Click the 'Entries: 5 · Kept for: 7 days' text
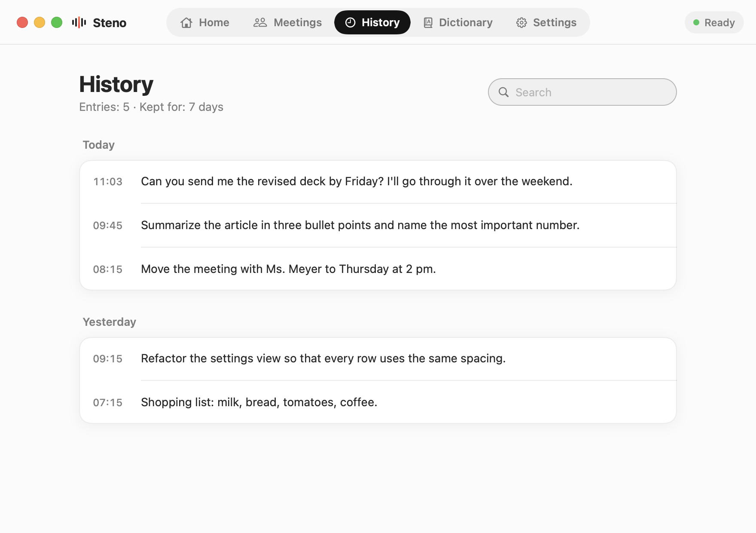Screen dimensions: 756x533 pos(151,107)
